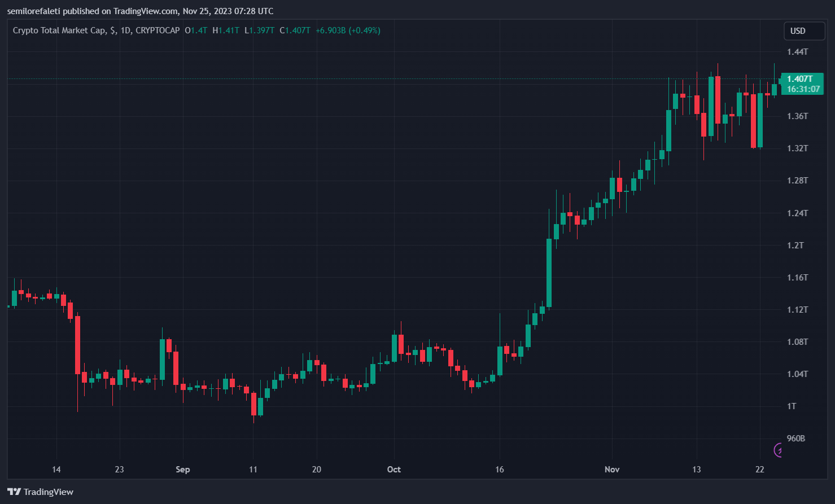
Task: Select the Sep label on time axis
Action: coord(183,470)
